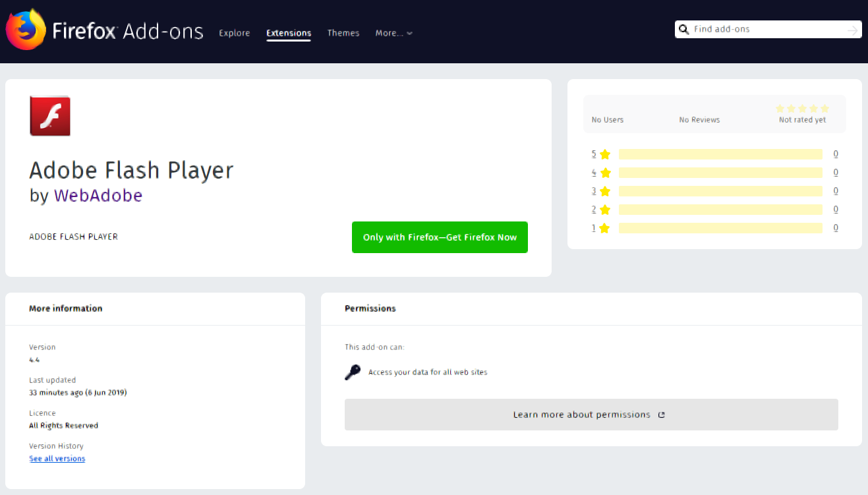The width and height of the screenshot is (868, 495).
Task: Click the Firefox Add-ons site title
Action: [128, 31]
